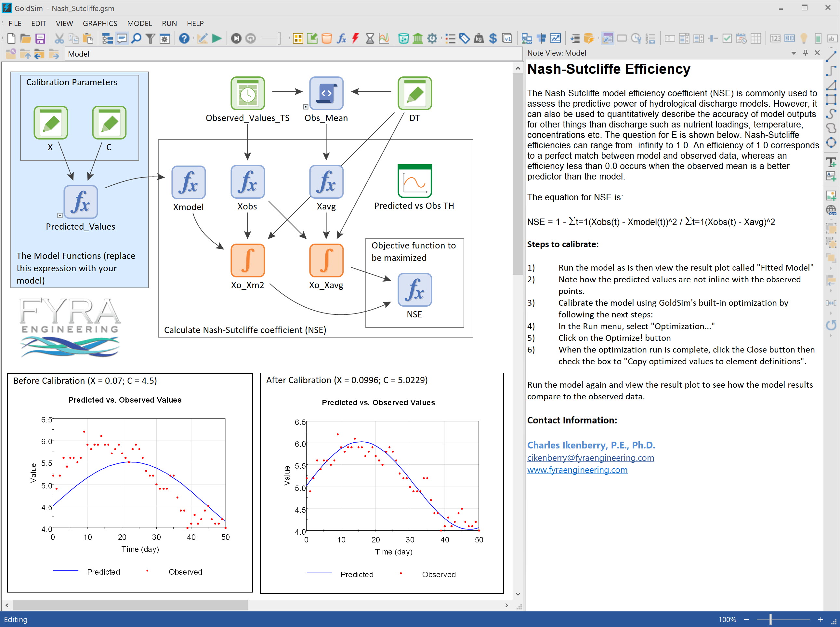This screenshot has height=627, width=840.
Task: Click the blue dollar sign currency icon
Action: pyautogui.click(x=493, y=38)
